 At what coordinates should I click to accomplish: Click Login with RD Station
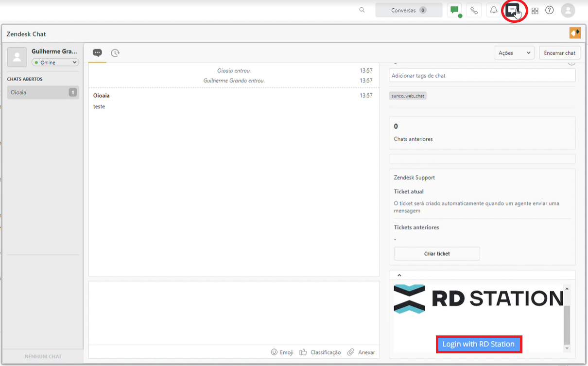coord(479,344)
